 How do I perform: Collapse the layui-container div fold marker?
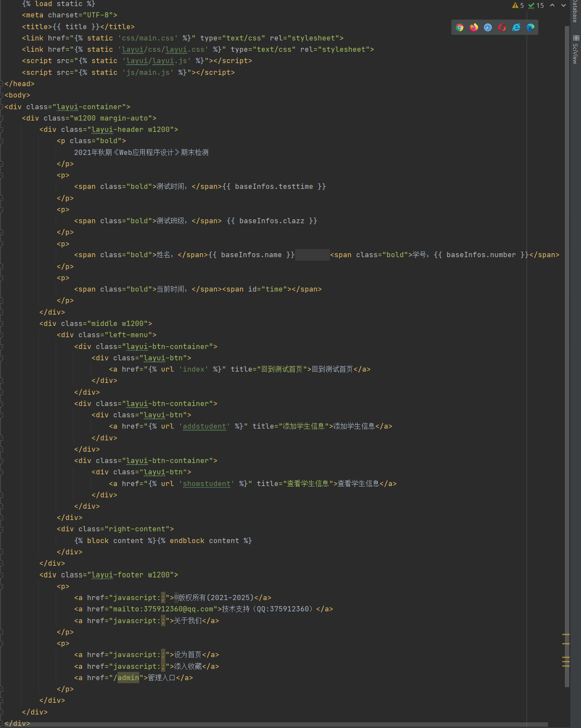(x=2, y=107)
